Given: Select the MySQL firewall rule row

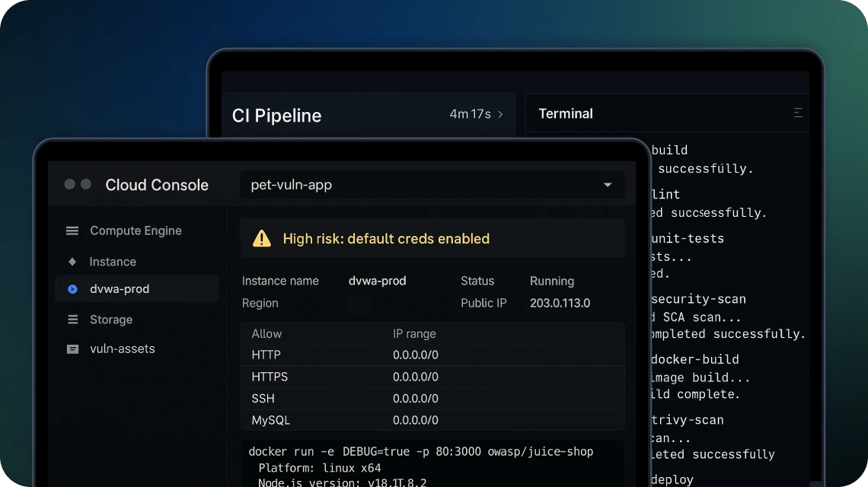Looking at the screenshot, I should [432, 420].
